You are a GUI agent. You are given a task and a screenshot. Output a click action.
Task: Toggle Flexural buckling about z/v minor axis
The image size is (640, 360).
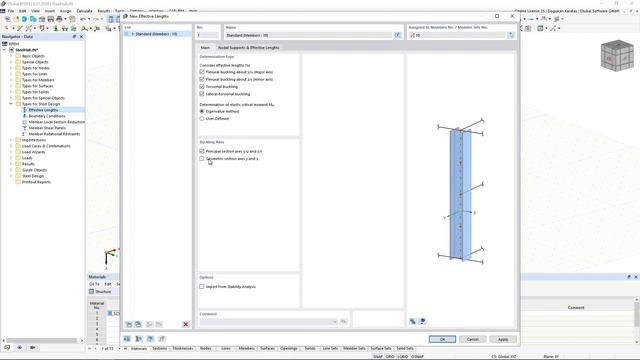pos(202,79)
